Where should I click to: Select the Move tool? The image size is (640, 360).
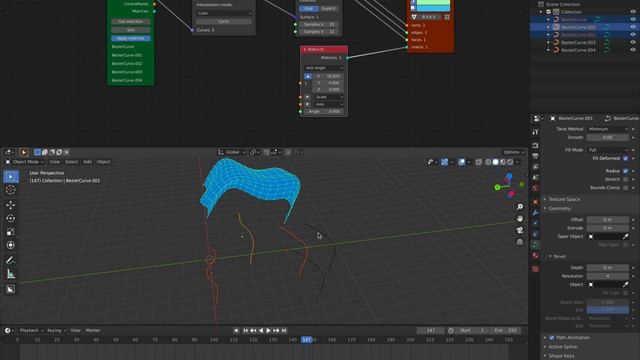pyautogui.click(x=11, y=204)
